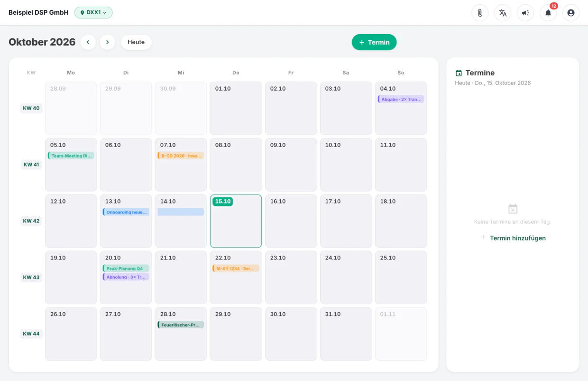588x381 pixels.
Task: Open the Abholung 3× Tr… event on 20.10
Action: [x=126, y=277]
